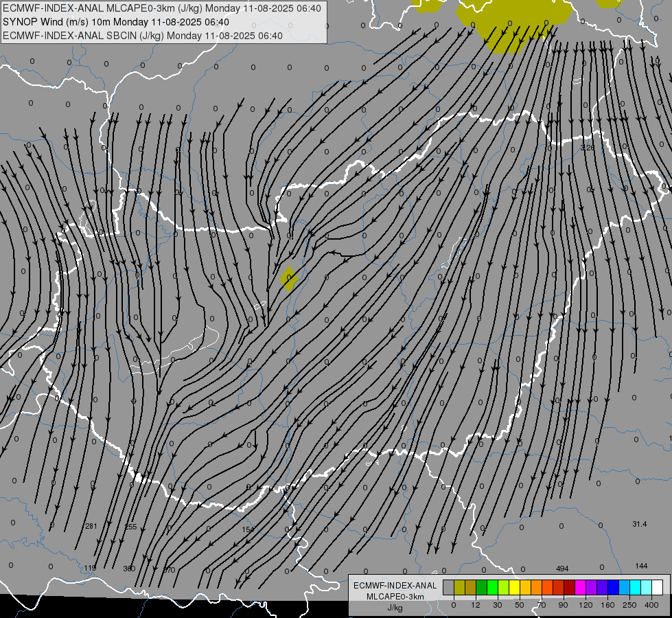672x618 pixels.
Task: Click the map value '31.4'
Action: tap(640, 524)
